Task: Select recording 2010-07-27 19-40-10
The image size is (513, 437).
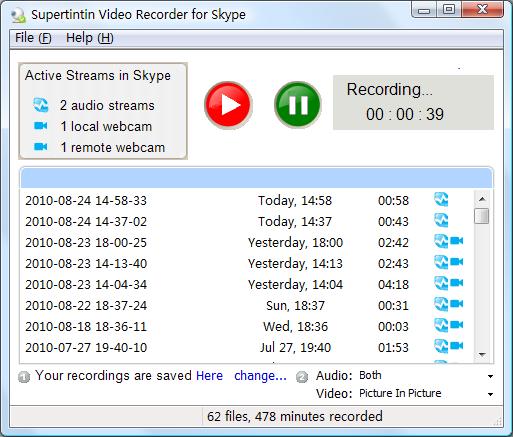Action: click(x=247, y=347)
